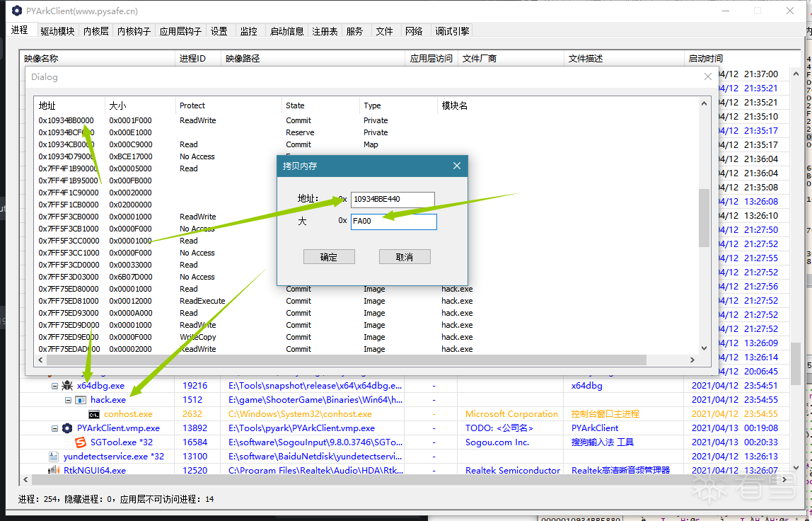This screenshot has height=521, width=812.
Task: Close the 拷贝内存 dialog
Action: (456, 166)
